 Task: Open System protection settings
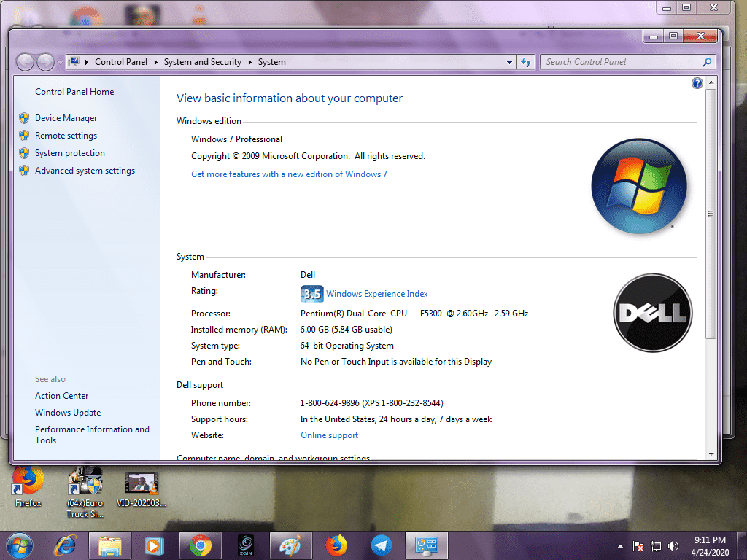pyautogui.click(x=69, y=153)
